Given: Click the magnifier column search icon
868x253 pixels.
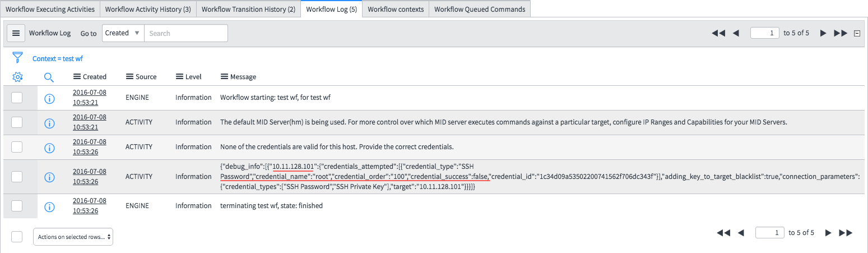Looking at the screenshot, I should click(49, 77).
